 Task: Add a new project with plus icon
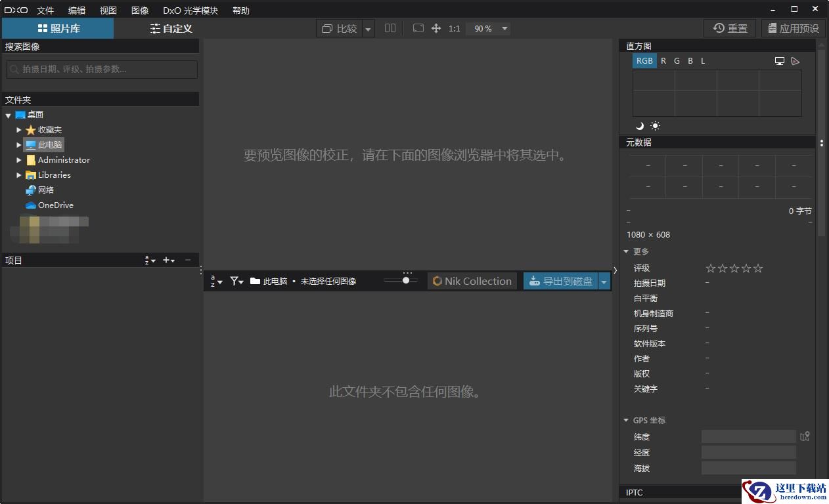169,261
